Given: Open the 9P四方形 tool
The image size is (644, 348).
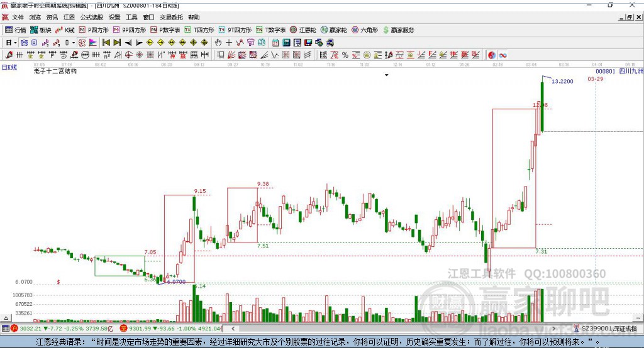Looking at the screenshot, I should [x=130, y=30].
